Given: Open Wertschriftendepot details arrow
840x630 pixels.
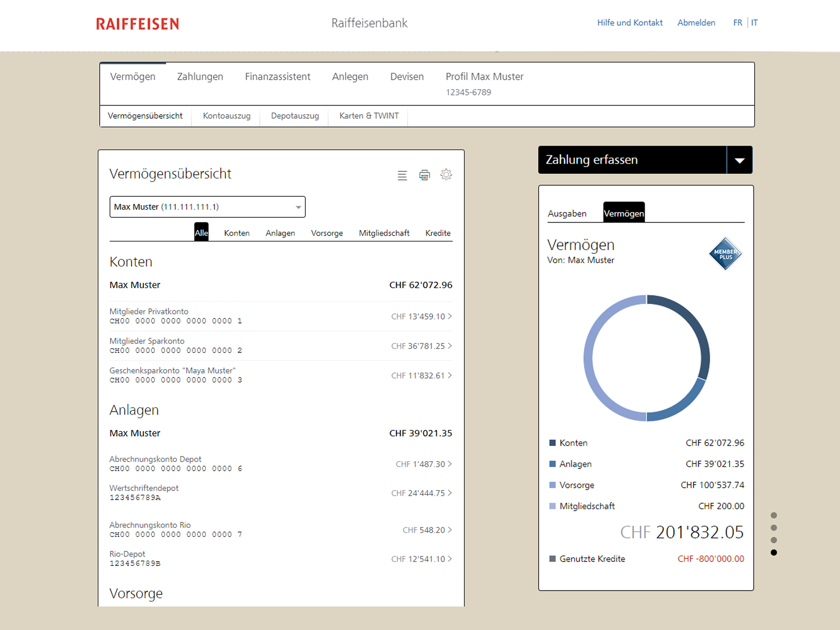Looking at the screenshot, I should (x=450, y=493).
